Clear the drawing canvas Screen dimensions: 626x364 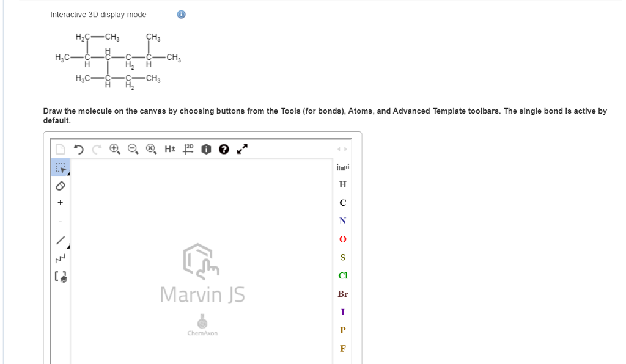(x=61, y=148)
